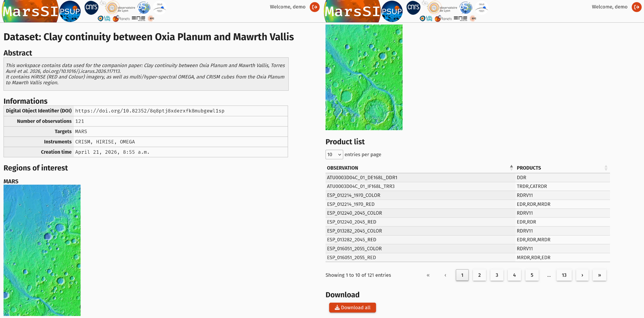Screen dimensions: 644x318
Task: Click the LGL TPE logo in left header
Action: 104,19
